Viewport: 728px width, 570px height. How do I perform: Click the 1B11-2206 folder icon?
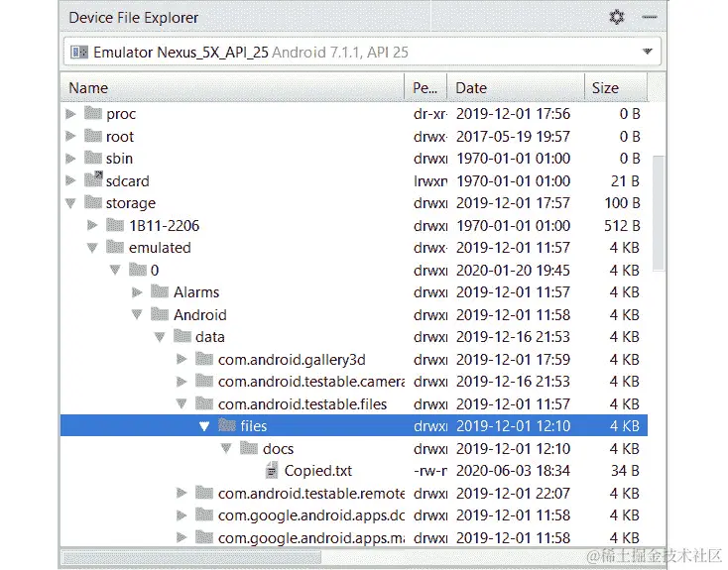[x=115, y=224]
